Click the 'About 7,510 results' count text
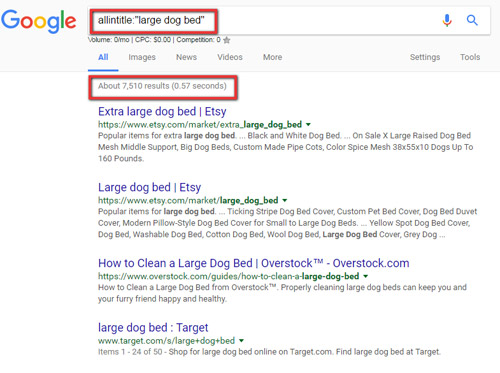 pos(162,86)
